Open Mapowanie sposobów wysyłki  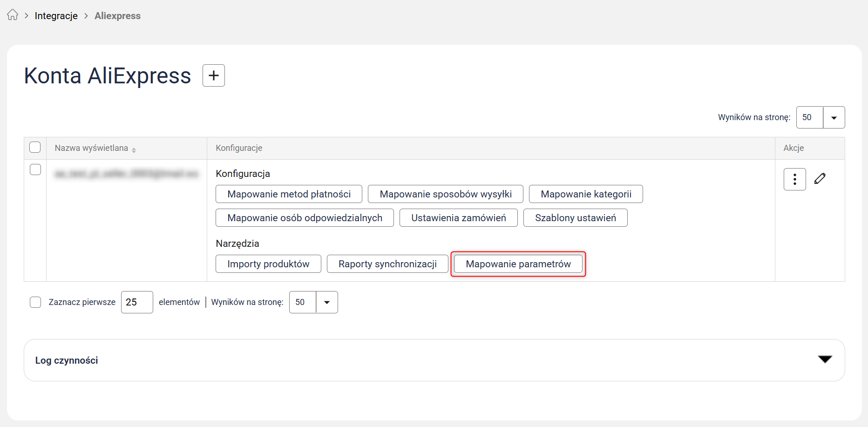coord(445,194)
